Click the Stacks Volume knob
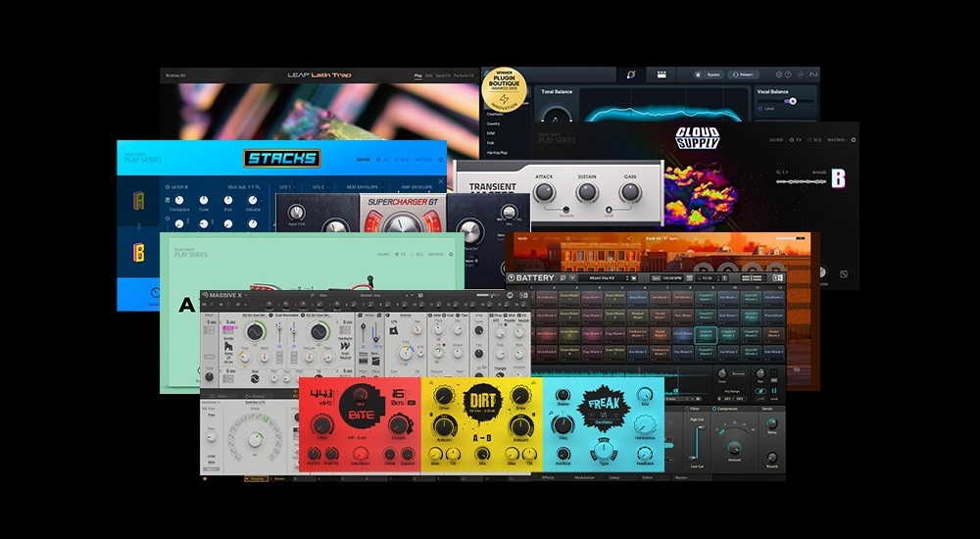980x539 pixels. (253, 201)
